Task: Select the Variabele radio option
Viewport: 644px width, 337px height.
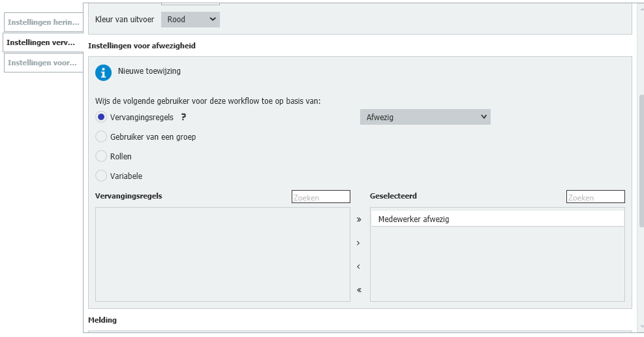Action: (101, 176)
